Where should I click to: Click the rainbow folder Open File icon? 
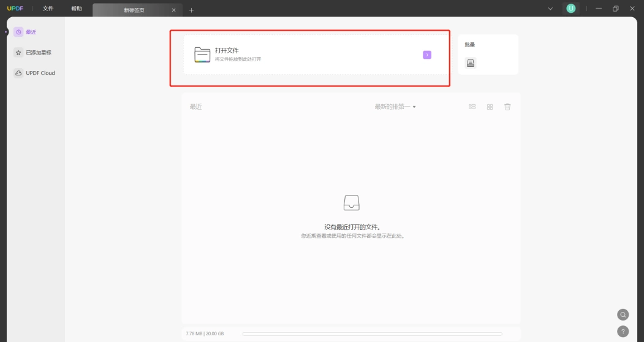(202, 55)
